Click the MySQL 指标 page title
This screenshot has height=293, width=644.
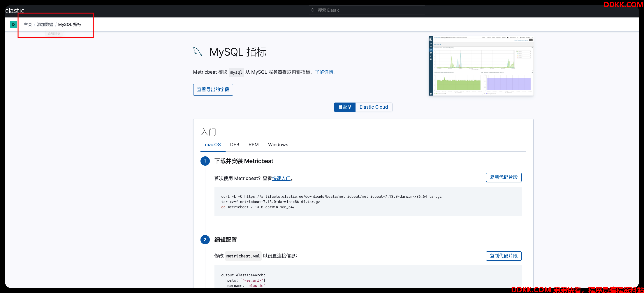coord(238,52)
